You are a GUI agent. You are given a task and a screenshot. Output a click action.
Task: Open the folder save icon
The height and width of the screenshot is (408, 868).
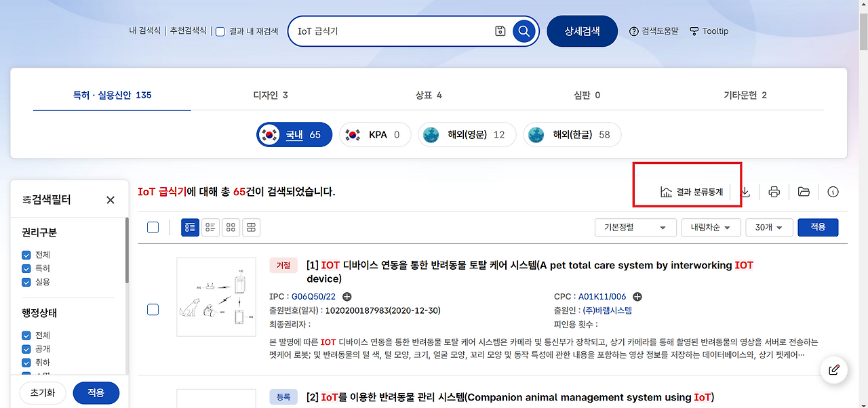pyautogui.click(x=804, y=192)
